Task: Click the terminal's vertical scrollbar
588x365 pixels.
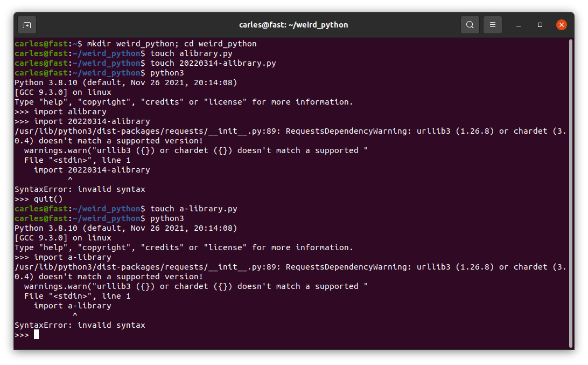Action: [x=571, y=194]
